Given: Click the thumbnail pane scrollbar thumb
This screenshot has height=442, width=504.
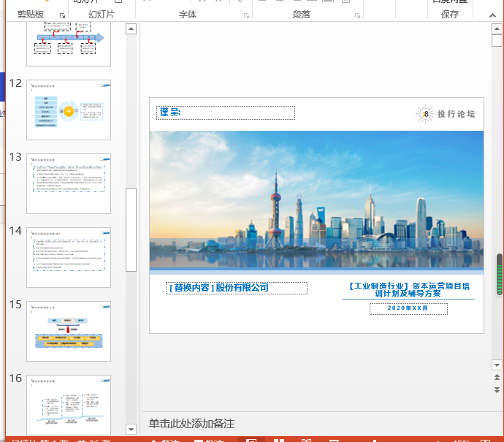Looking at the screenshot, I should [131, 230].
